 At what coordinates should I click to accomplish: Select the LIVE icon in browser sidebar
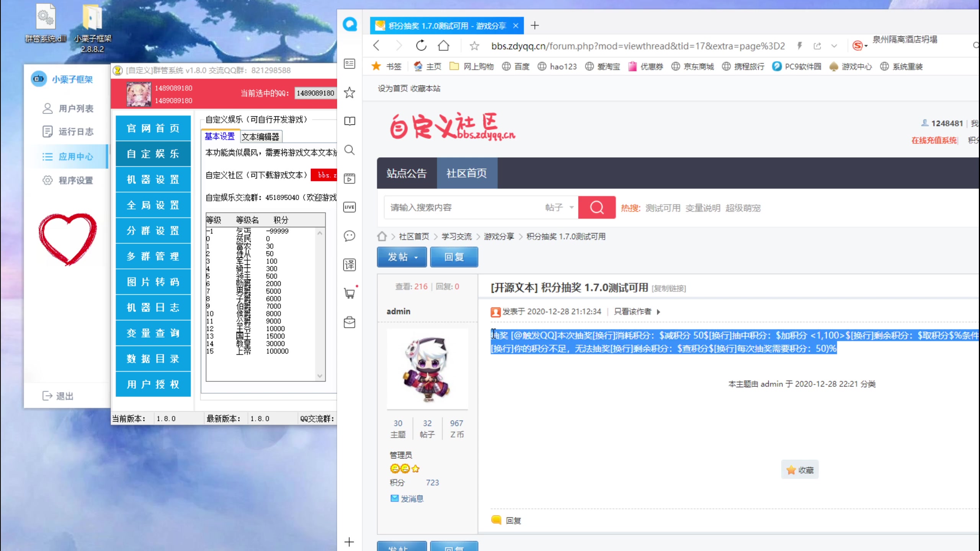pos(349,207)
